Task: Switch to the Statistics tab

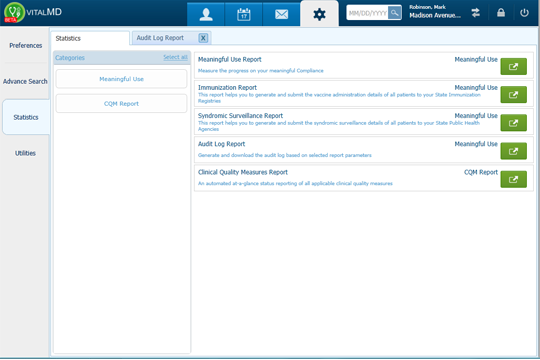Action: pyautogui.click(x=90, y=38)
